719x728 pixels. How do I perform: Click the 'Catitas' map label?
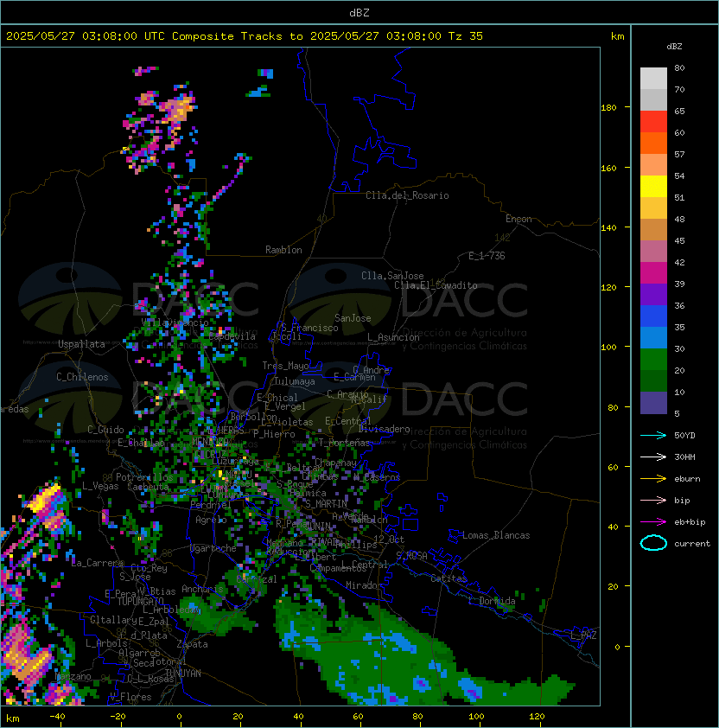pos(449,578)
